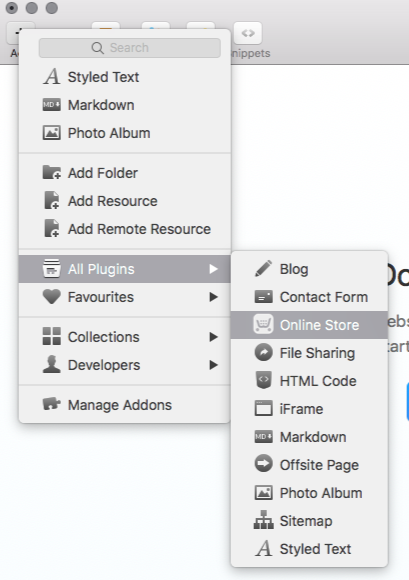
Task: Click the Offsite Page arrow icon
Action: pyautogui.click(x=263, y=464)
